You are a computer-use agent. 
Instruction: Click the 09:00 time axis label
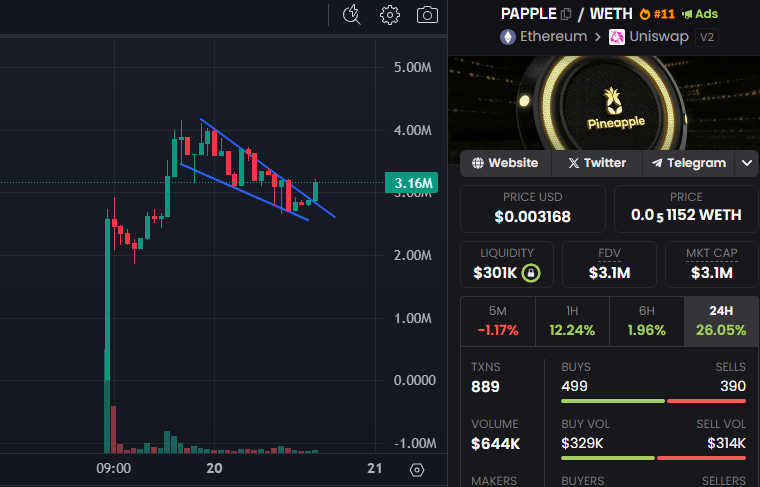tap(113, 468)
